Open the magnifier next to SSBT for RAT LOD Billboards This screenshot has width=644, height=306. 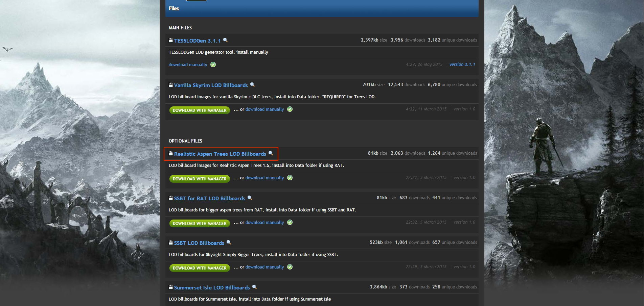click(x=250, y=198)
